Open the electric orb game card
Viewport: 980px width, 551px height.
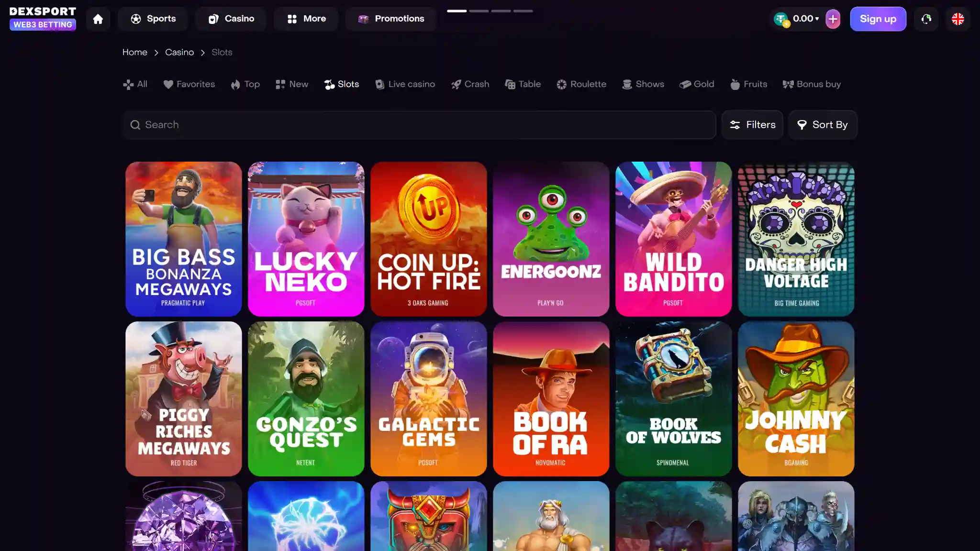[x=306, y=516]
